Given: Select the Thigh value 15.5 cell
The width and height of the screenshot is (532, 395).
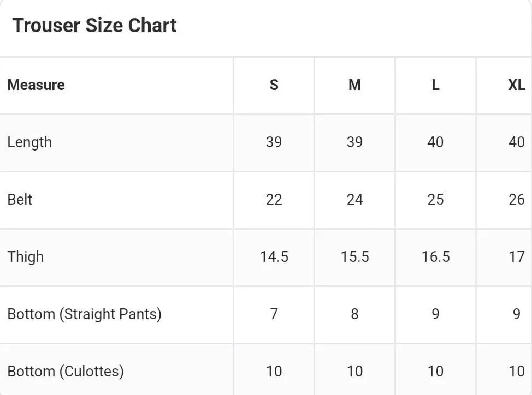Looking at the screenshot, I should (x=354, y=257).
